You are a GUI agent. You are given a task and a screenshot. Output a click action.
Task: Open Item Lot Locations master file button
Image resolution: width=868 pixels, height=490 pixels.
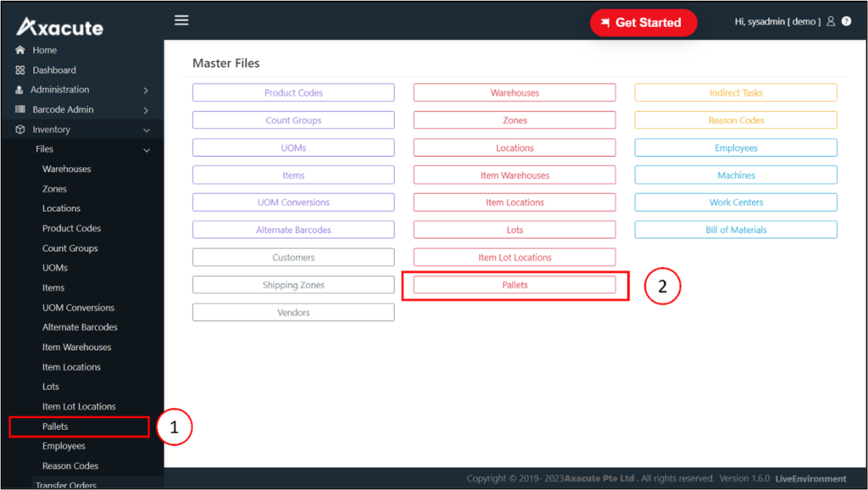coord(515,258)
